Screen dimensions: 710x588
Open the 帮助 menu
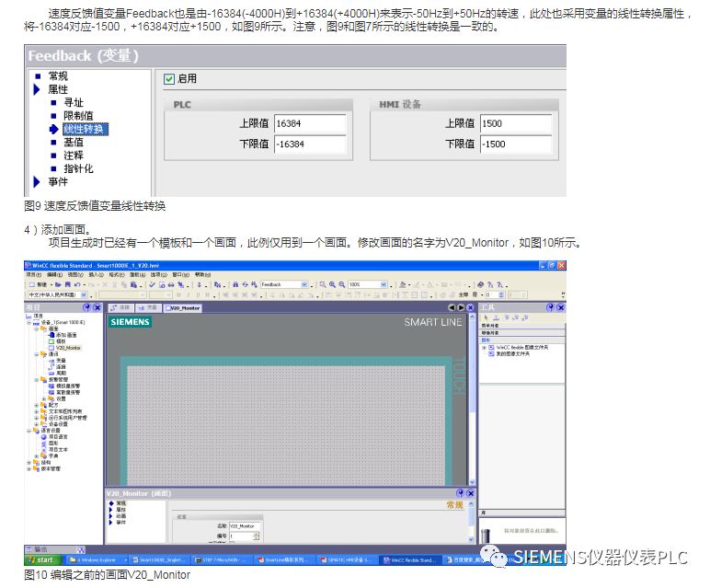coord(203,274)
